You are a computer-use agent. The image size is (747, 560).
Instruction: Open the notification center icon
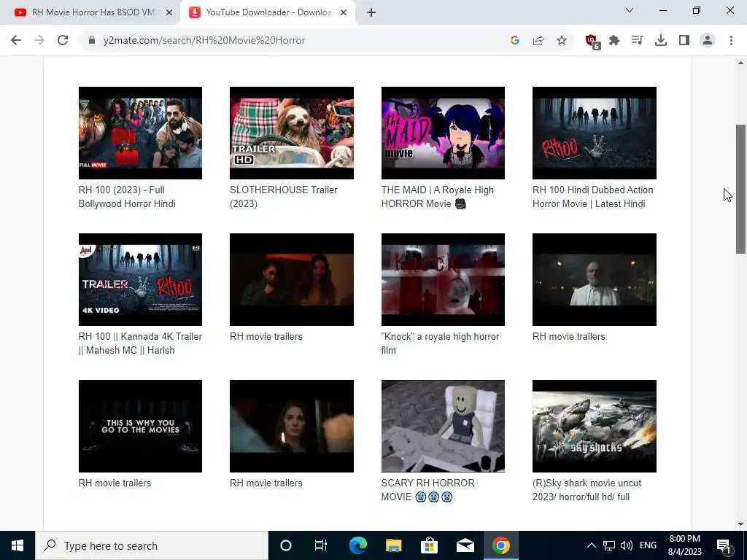724,545
